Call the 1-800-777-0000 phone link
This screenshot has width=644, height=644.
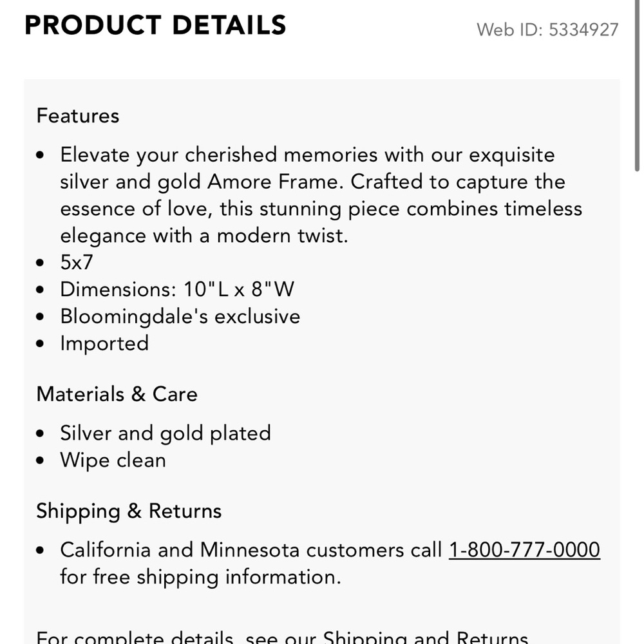click(524, 549)
